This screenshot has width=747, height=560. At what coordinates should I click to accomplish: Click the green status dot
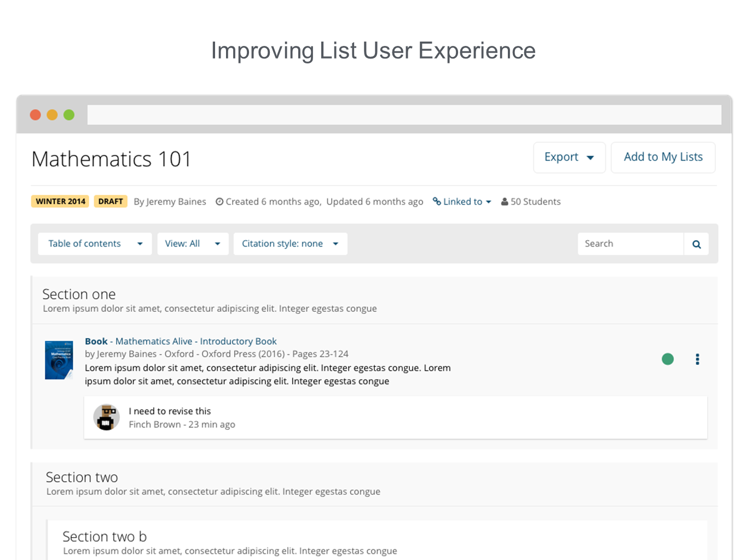click(x=667, y=359)
